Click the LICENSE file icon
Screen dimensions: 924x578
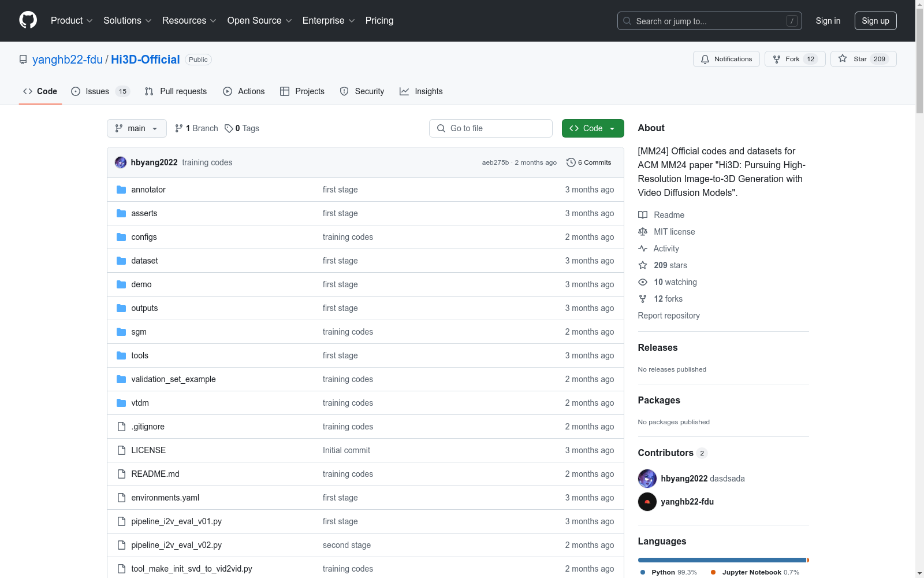121,450
